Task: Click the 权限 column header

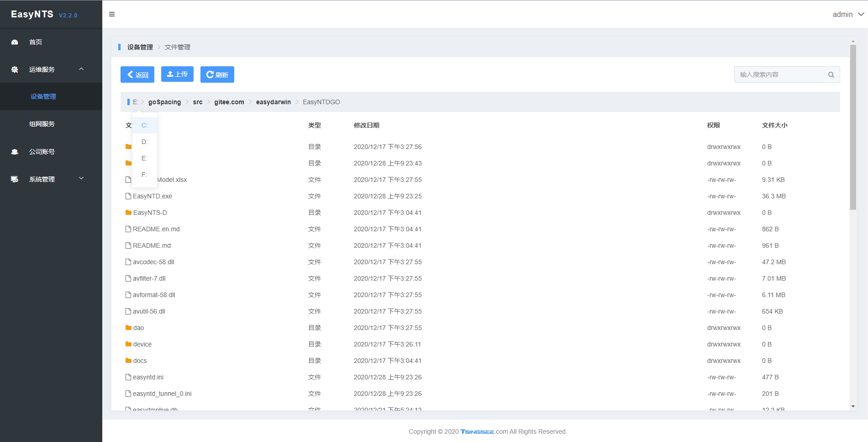Action: (714, 125)
